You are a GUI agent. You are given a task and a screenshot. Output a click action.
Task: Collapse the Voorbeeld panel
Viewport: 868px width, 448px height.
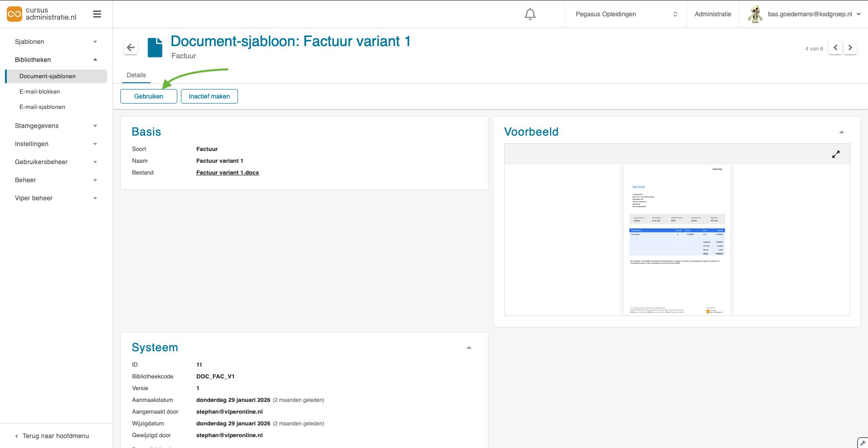(841, 132)
